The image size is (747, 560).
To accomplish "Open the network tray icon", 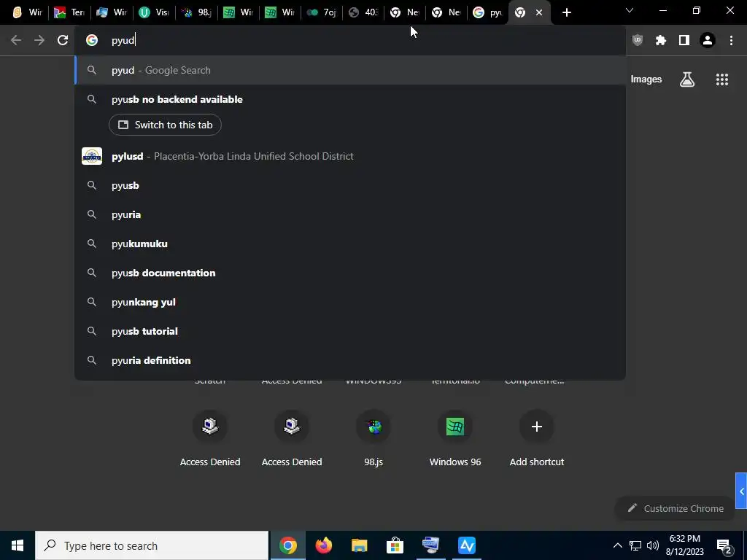I will coord(635,545).
